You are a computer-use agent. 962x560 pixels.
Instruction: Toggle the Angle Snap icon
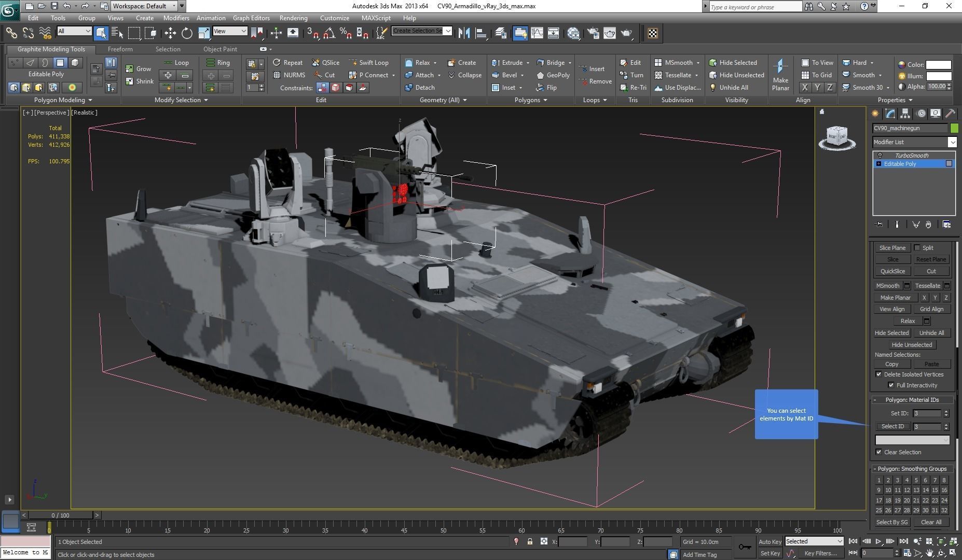pos(329,33)
